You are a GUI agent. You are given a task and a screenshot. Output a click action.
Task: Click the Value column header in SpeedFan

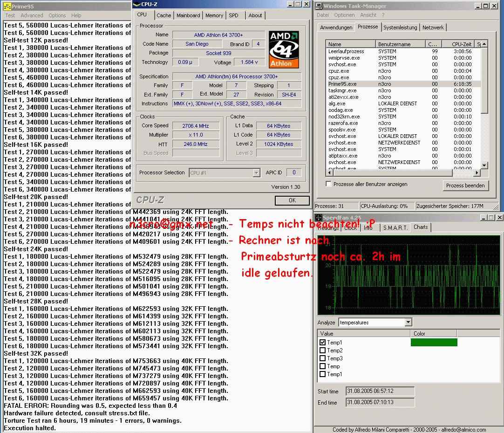(364, 334)
